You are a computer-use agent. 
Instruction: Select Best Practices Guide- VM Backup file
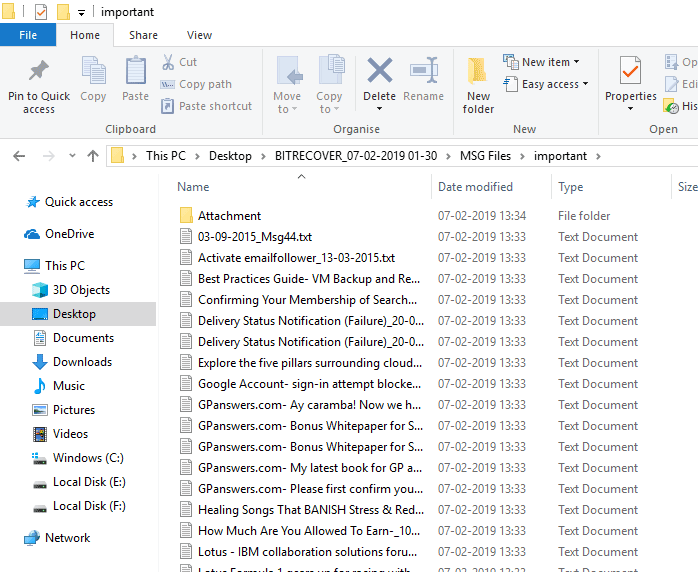308,279
